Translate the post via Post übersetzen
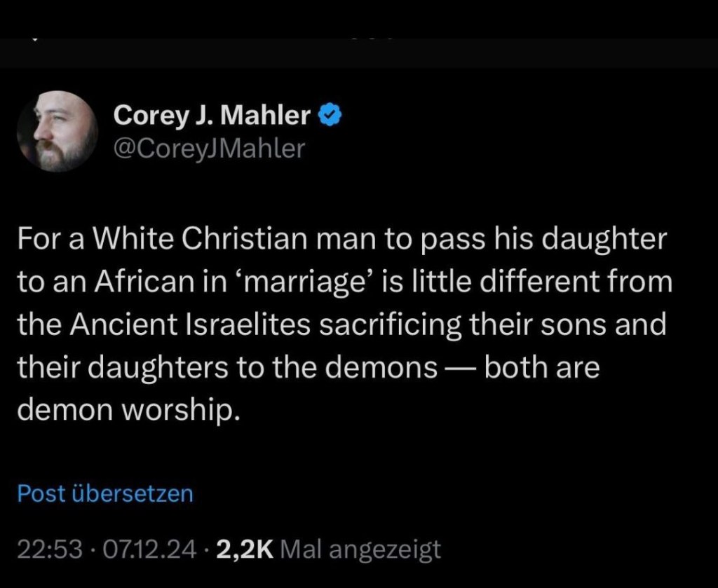 click(x=104, y=493)
